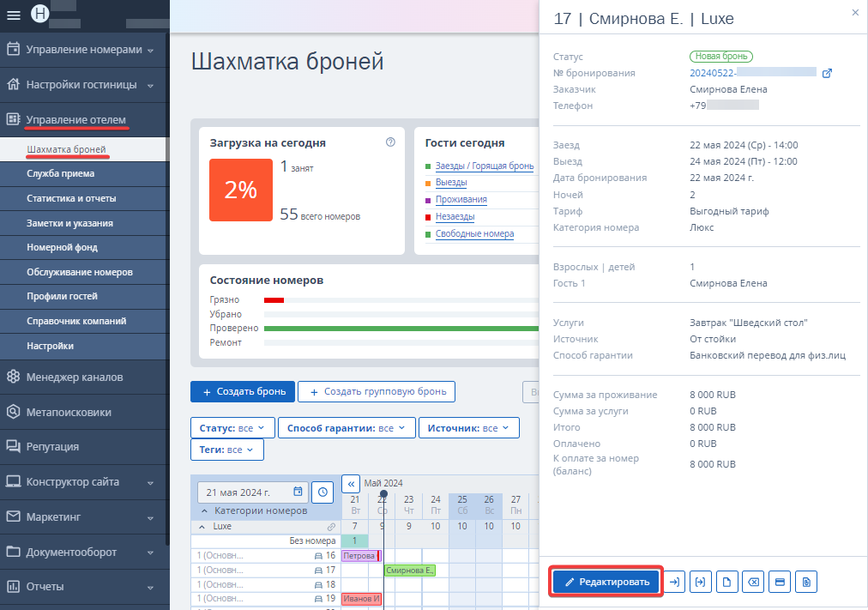Click the payment card icon button
The width and height of the screenshot is (868, 610).
click(x=780, y=582)
